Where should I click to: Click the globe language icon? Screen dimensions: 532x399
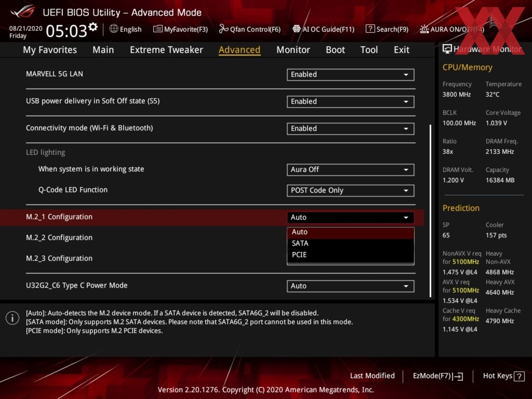(113, 29)
